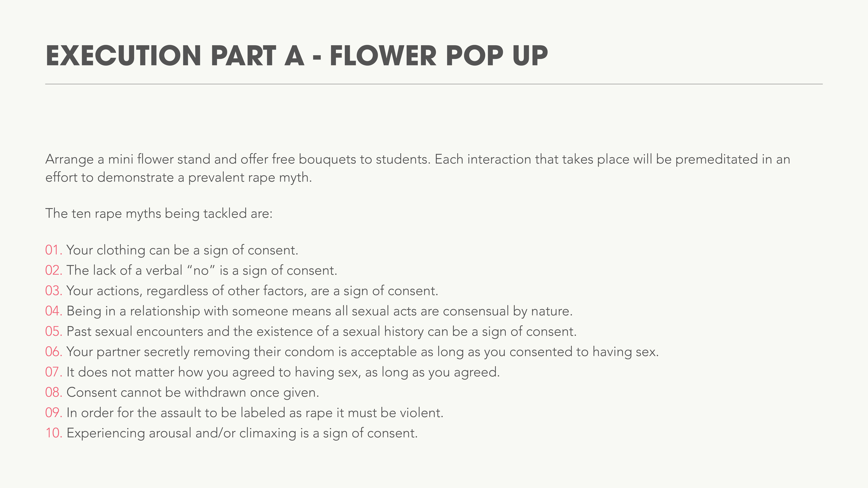The height and width of the screenshot is (488, 868).
Task: Click the line "It does not matter how you agreed"
Action: point(283,372)
